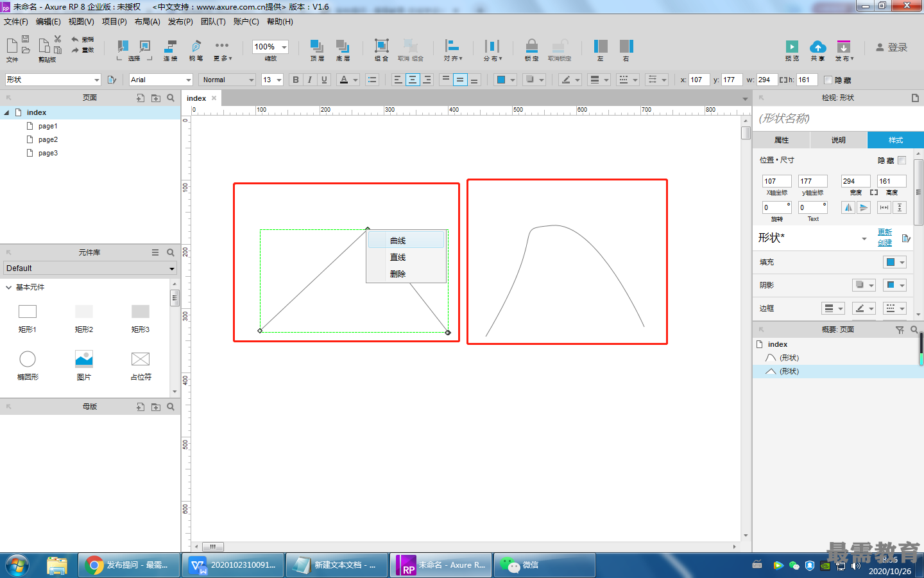Click the filter icon in 概要 panel
Screen dimensions: 924x578
click(x=900, y=329)
